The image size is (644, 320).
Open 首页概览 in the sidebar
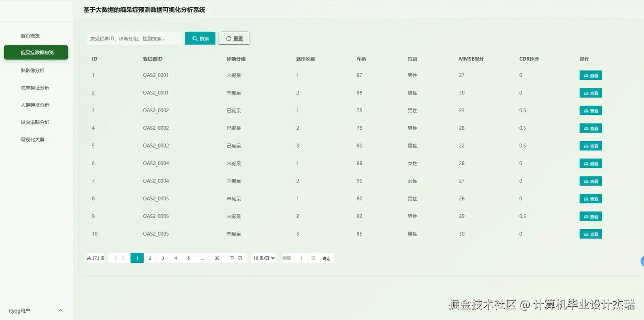click(x=30, y=36)
